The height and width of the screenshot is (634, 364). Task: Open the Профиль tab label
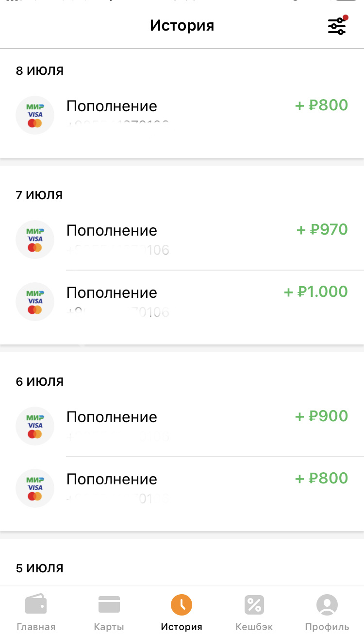(327, 627)
